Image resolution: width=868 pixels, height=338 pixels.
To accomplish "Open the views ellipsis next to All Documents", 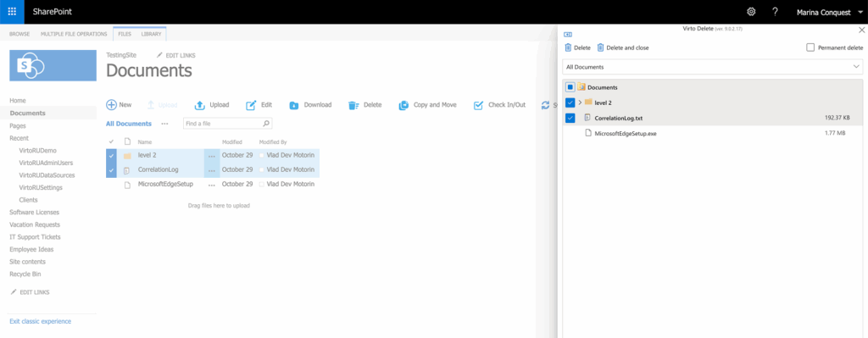I will pos(164,124).
